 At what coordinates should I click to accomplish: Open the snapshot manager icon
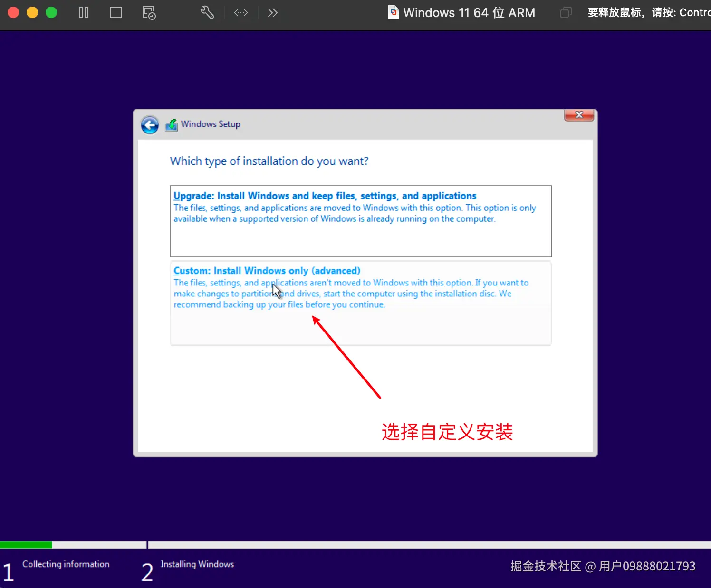pos(149,12)
